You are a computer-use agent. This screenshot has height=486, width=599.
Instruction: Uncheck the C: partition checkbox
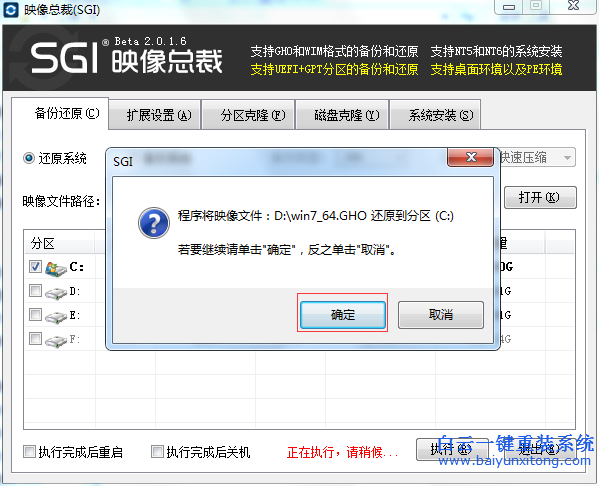coord(35,266)
